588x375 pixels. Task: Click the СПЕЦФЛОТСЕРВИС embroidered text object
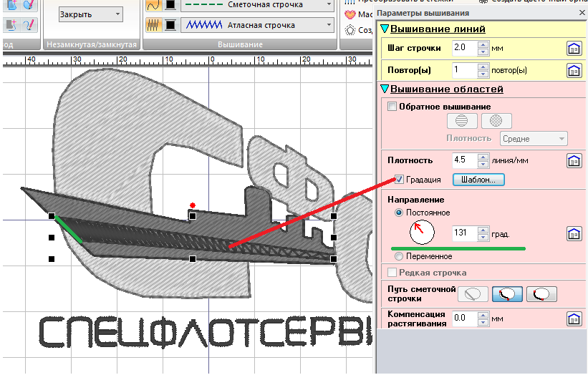[206, 332]
